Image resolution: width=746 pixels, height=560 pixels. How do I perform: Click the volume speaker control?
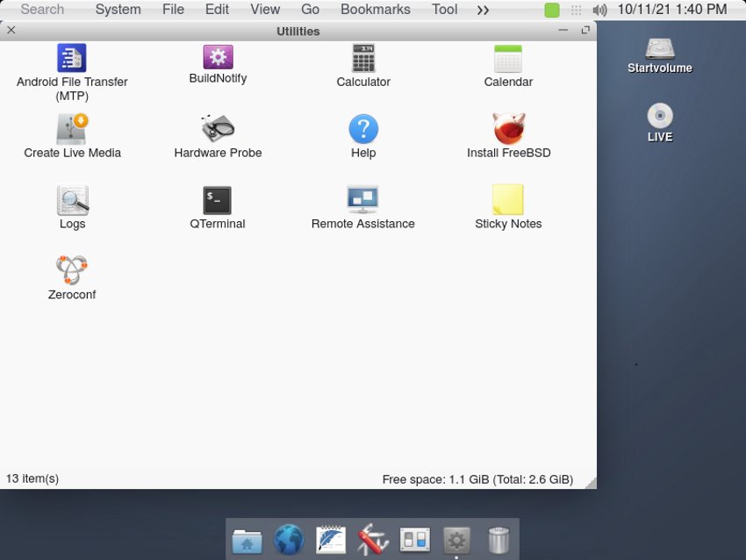click(x=600, y=10)
